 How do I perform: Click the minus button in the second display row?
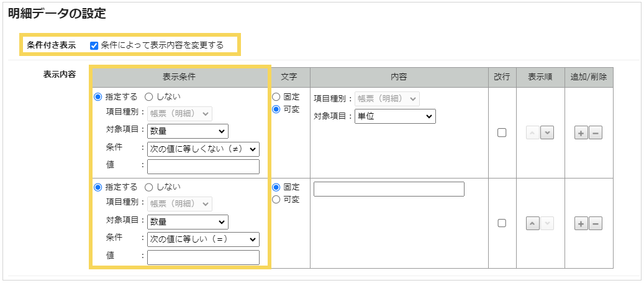[x=595, y=224]
